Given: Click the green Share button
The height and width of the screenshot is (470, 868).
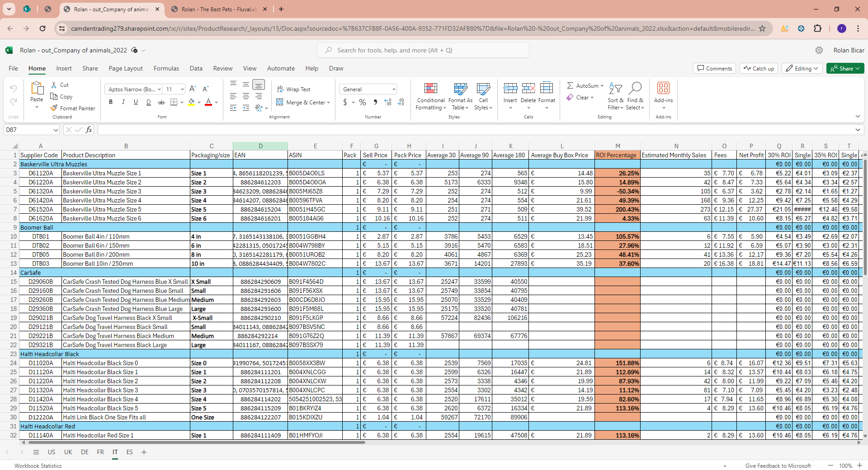Looking at the screenshot, I should pos(844,68).
